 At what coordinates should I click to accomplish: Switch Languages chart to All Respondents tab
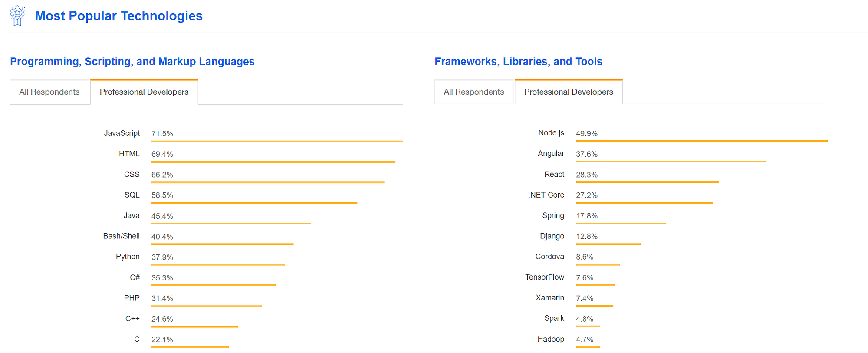tap(49, 92)
